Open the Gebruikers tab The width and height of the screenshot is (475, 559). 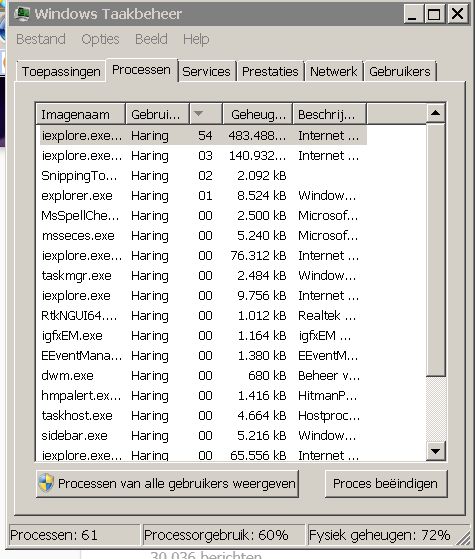pyautogui.click(x=400, y=71)
